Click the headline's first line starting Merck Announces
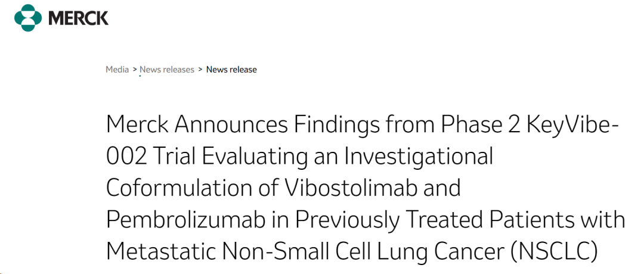This screenshot has height=274, width=644. pos(362,124)
